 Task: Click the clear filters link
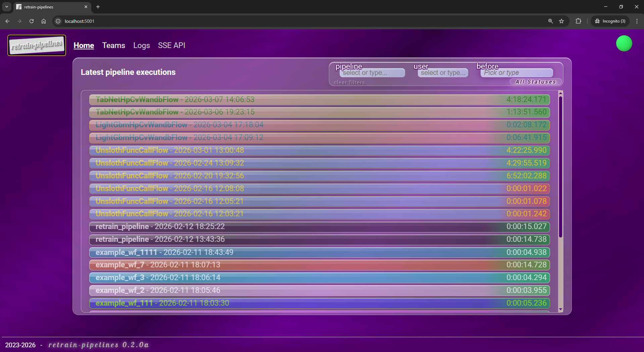click(x=349, y=83)
